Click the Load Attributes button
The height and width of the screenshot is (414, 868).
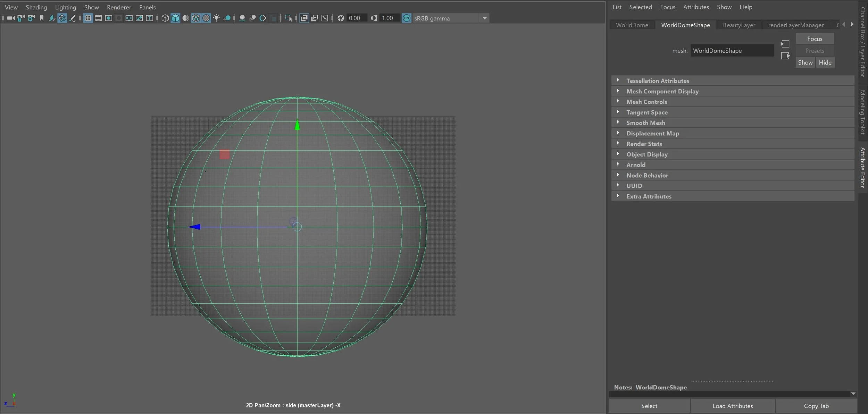[733, 406]
